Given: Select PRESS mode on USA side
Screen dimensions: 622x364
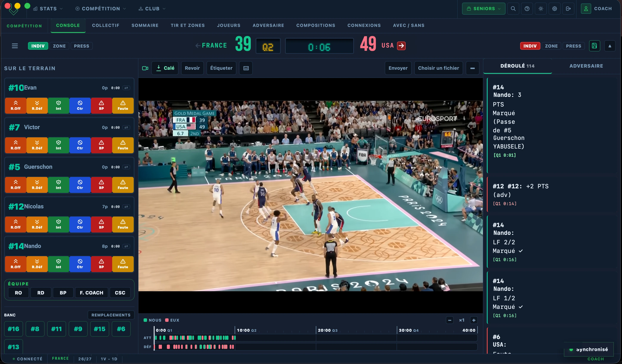Looking at the screenshot, I should click(573, 46).
